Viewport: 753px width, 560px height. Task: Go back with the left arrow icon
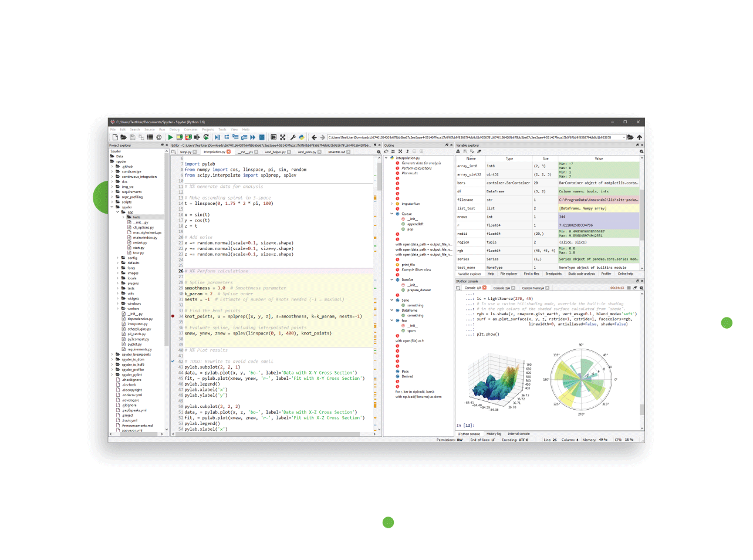click(314, 137)
